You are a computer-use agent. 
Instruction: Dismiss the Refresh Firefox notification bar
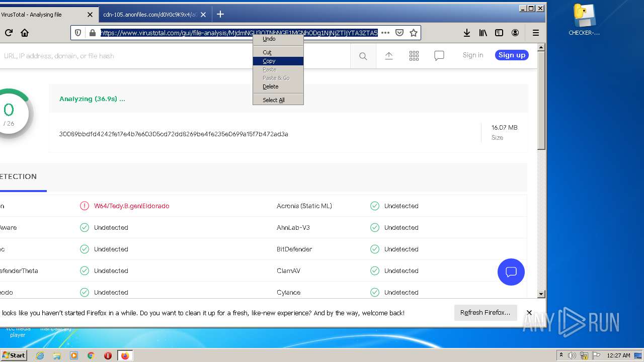[529, 313]
